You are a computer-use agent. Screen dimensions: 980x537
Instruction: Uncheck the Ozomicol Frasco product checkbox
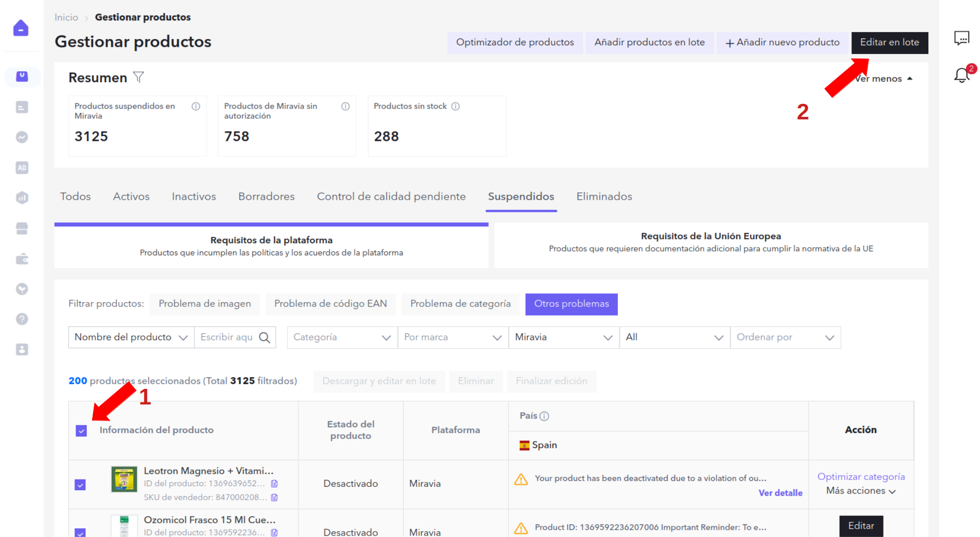click(x=80, y=533)
